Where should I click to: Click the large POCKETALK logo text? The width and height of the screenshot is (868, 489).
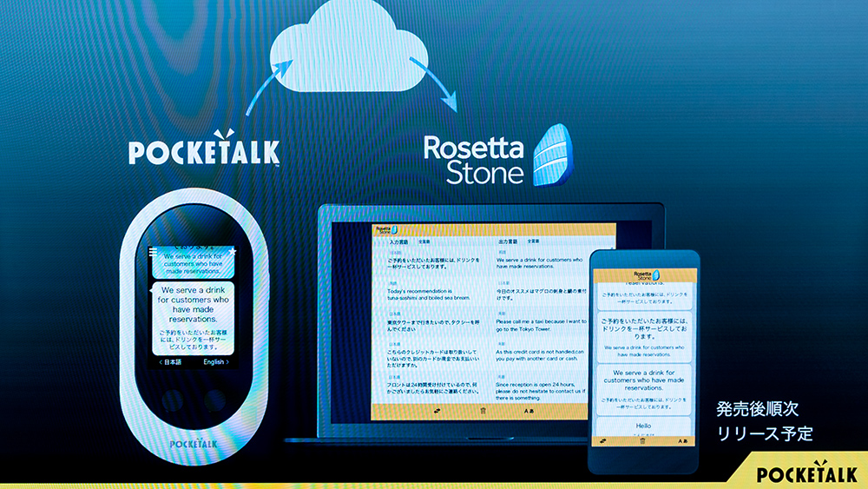pyautogui.click(x=204, y=148)
